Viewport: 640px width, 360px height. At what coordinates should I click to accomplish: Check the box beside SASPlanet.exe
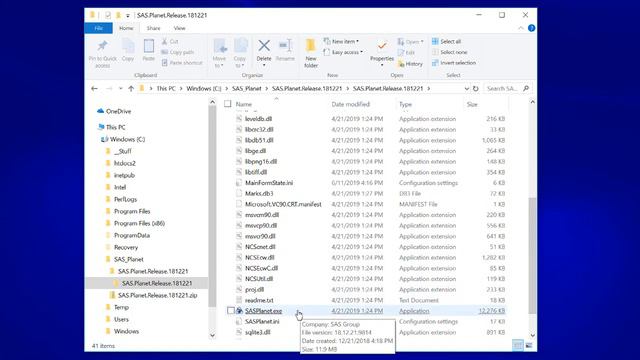[231, 311]
